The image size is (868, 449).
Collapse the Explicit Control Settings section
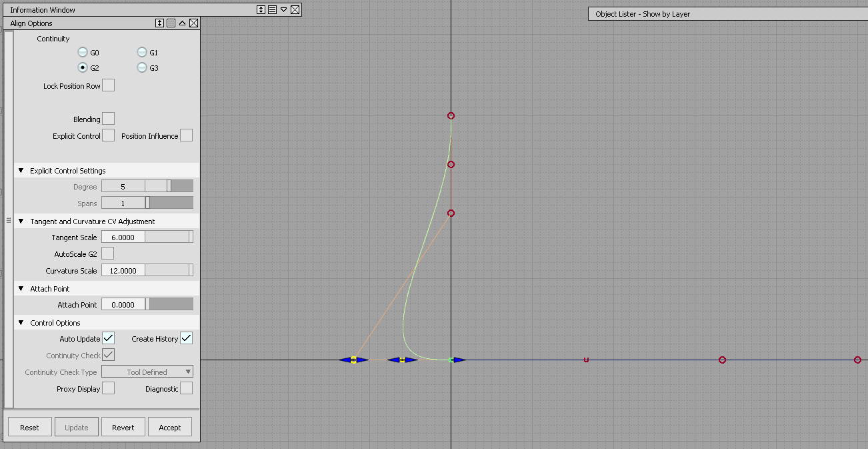(x=20, y=170)
